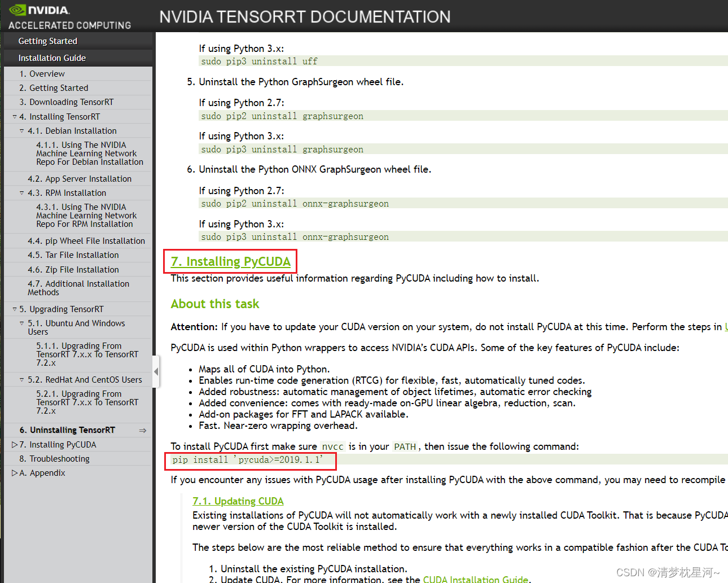Click the sudo pip3 uninstall uff command
The height and width of the screenshot is (583, 728).
tap(259, 62)
